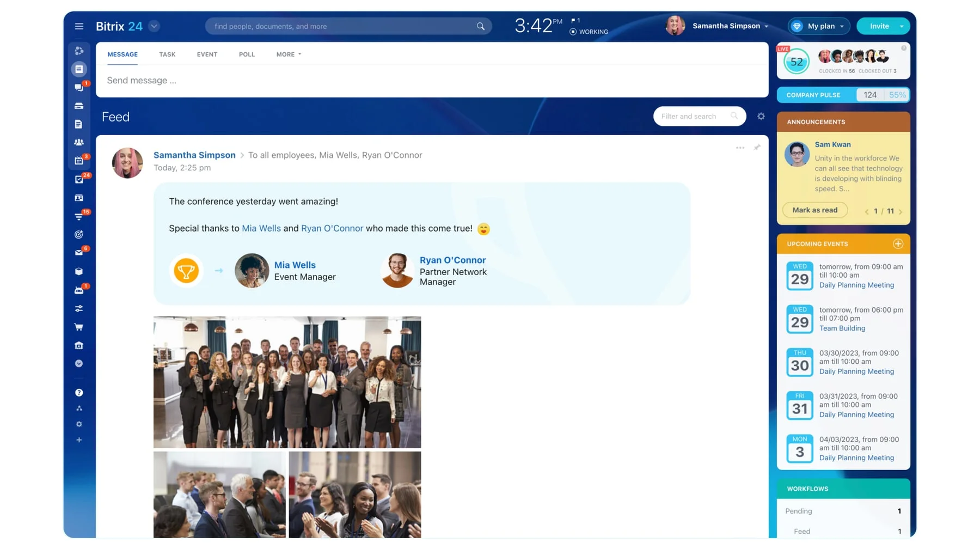The width and height of the screenshot is (980, 555).
Task: Open the tasks checkmark icon in sidebar
Action: point(79,179)
